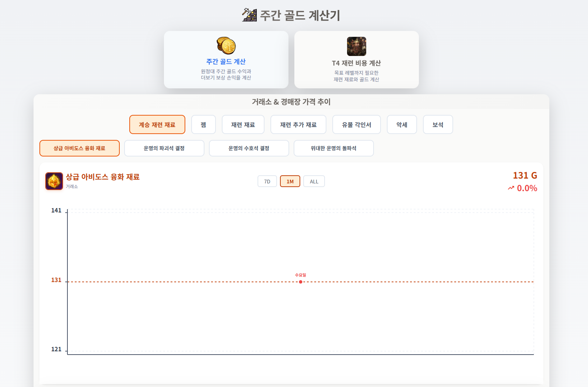
Task: Click the T4 재련 armor thumbnail icon
Action: 356,46
